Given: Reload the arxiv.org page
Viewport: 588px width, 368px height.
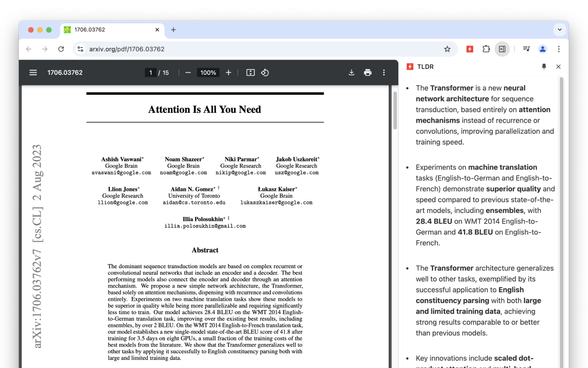Looking at the screenshot, I should coord(61,49).
